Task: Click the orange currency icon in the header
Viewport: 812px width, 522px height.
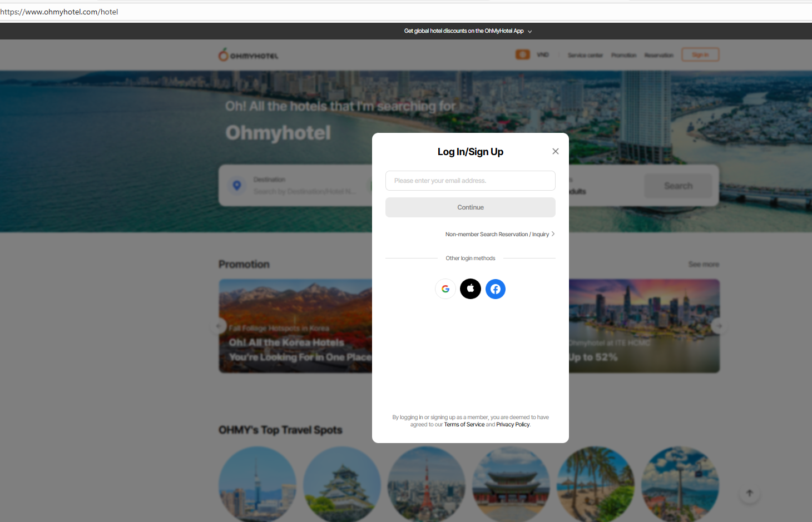Action: tap(523, 54)
